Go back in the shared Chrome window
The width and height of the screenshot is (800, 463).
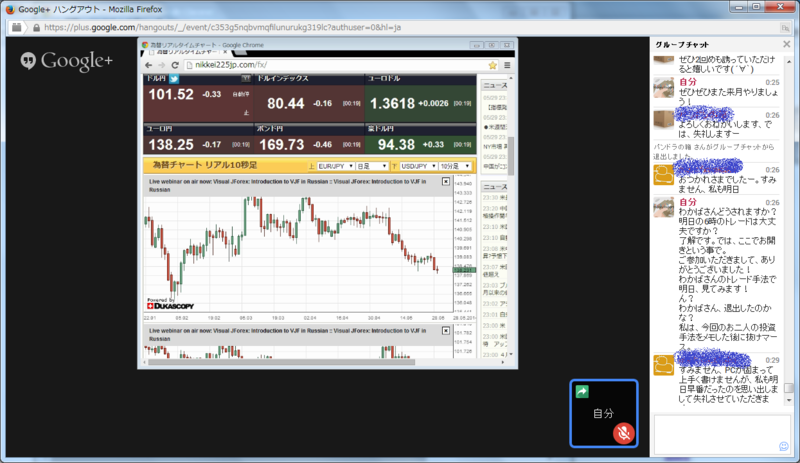(148, 65)
